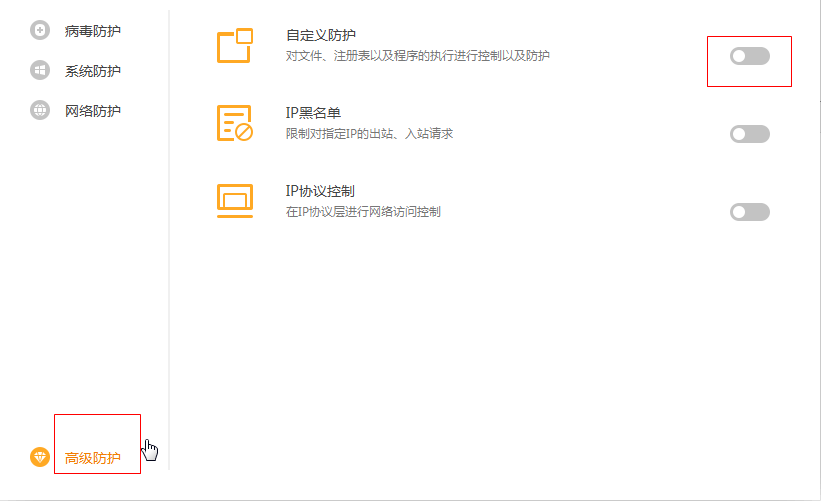
Task: Click the IP协议控制 monitor icon
Action: pyautogui.click(x=235, y=200)
